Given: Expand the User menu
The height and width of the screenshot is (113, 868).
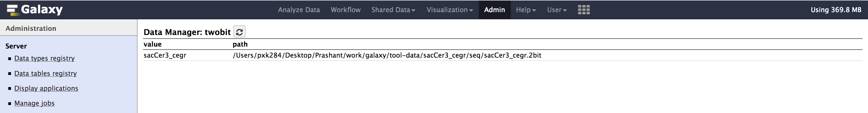Looking at the screenshot, I should click(x=557, y=10).
